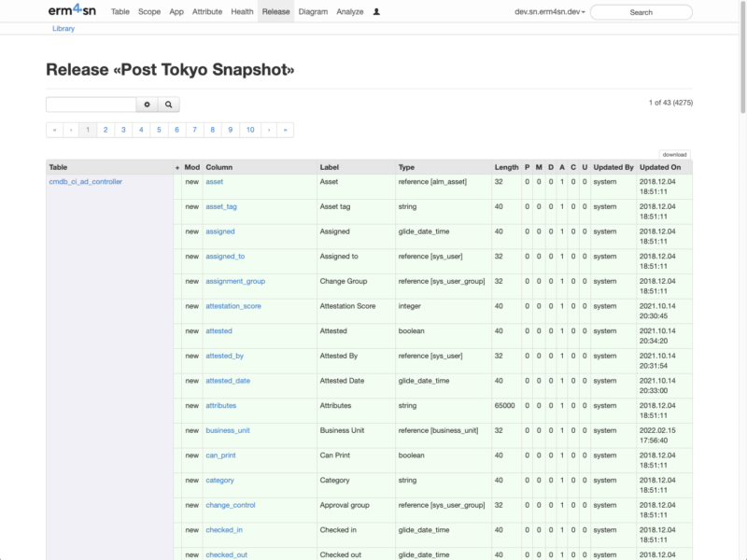Click the sort control next to Table header
Image resolution: width=747 pixels, height=560 pixels.
176,167
